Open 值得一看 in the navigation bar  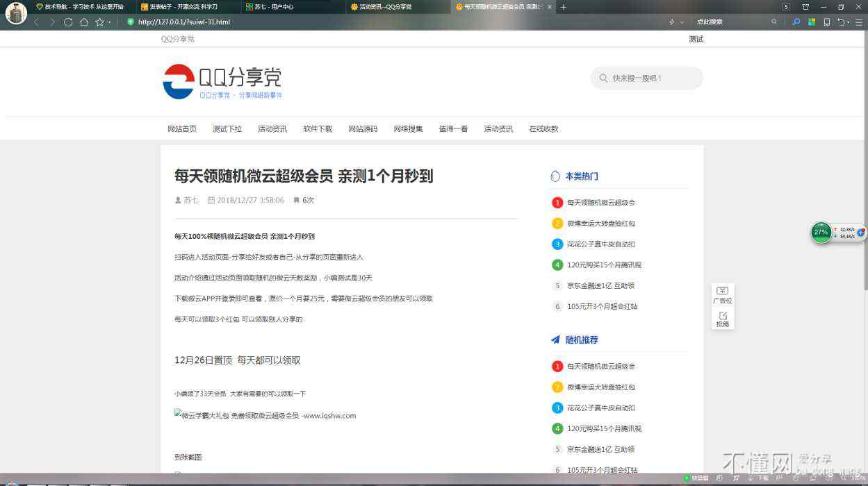(x=453, y=129)
